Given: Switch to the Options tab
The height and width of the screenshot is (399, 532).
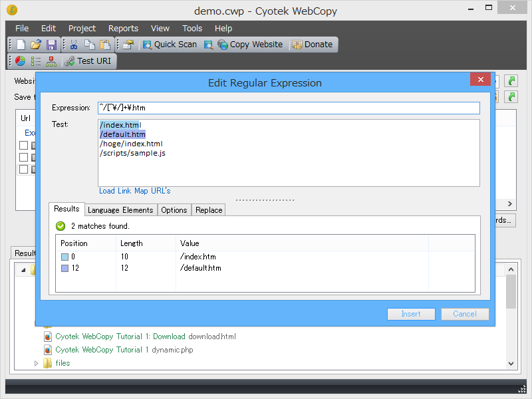Looking at the screenshot, I should 174,210.
